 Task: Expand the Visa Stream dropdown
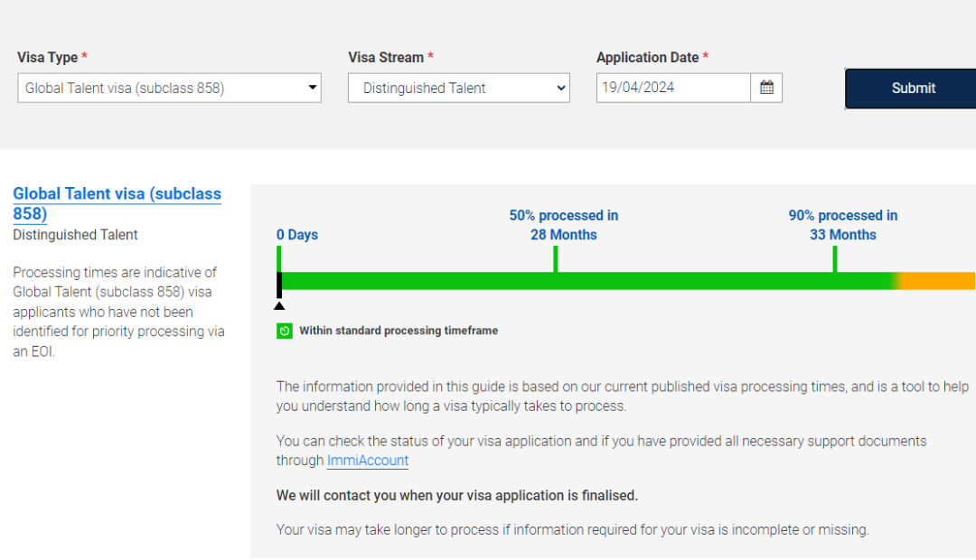[x=458, y=88]
